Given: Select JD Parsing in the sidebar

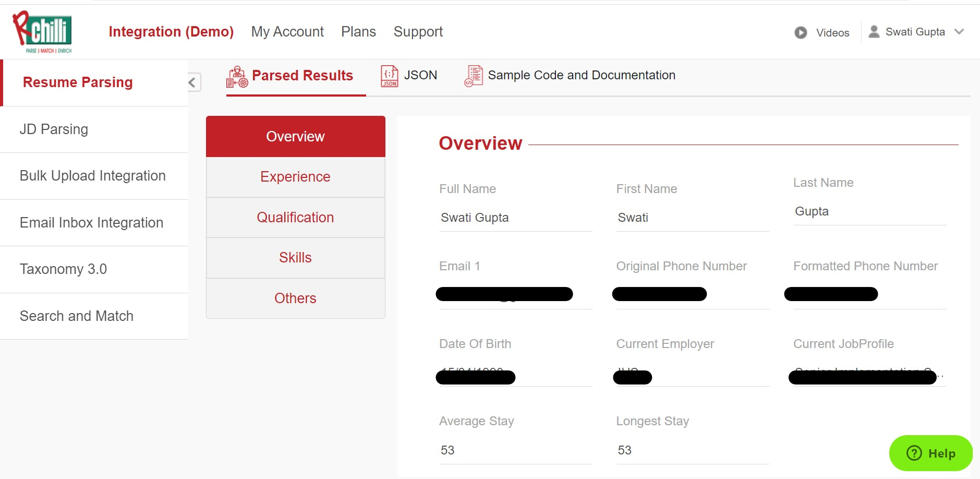Looking at the screenshot, I should coord(54,129).
